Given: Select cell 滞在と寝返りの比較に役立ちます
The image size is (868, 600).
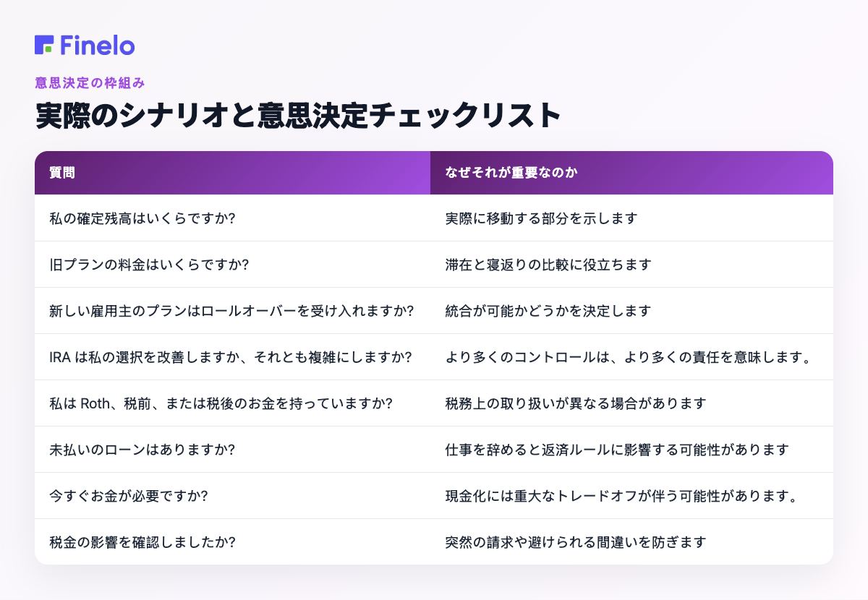Looking at the screenshot, I should click(631, 264).
